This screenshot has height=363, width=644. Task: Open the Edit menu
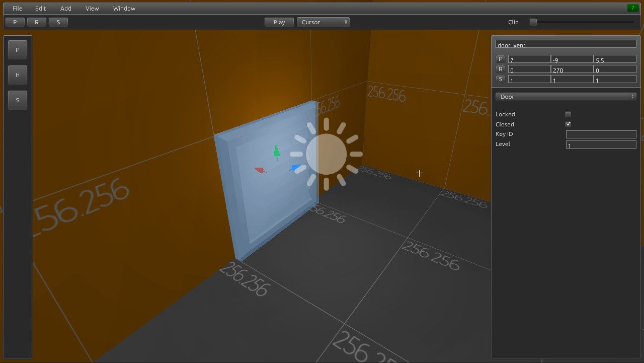[x=40, y=9]
